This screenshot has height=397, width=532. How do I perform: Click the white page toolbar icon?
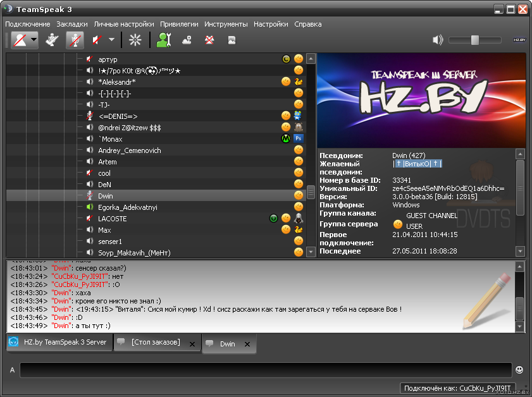click(x=232, y=40)
